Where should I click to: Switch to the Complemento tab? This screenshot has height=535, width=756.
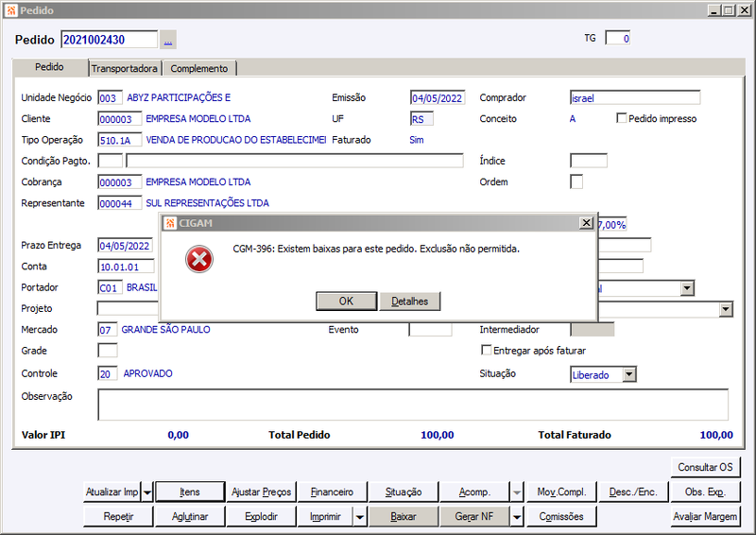click(x=199, y=68)
